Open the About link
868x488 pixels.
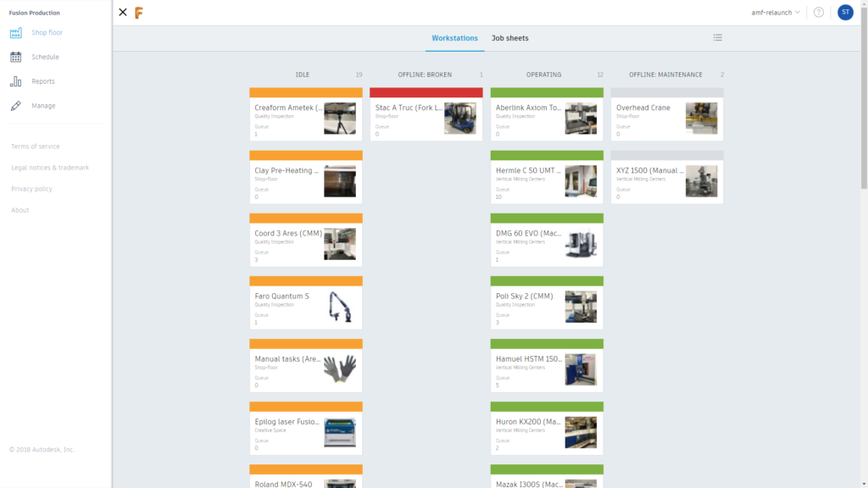pos(20,210)
